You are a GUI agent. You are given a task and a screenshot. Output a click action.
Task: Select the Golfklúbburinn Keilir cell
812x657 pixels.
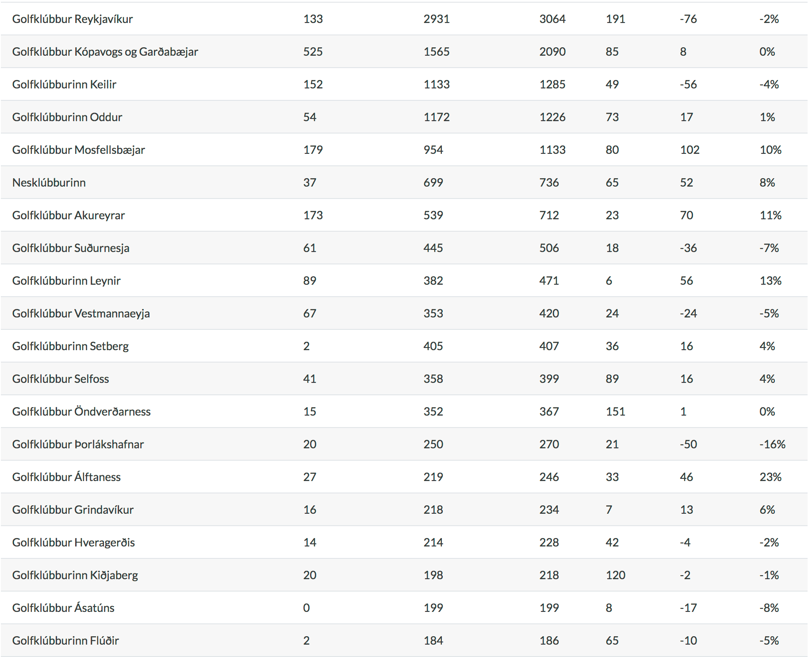point(65,84)
